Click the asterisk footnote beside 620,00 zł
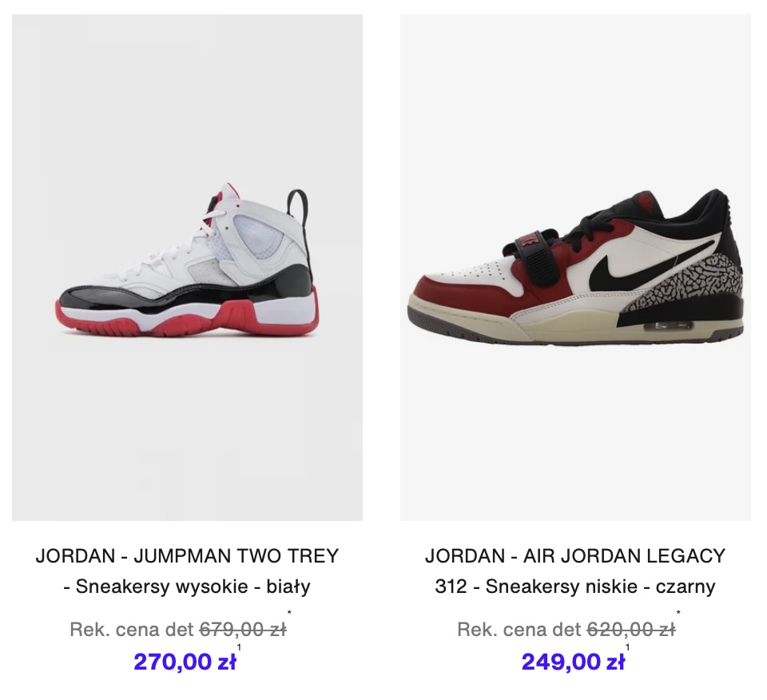 pyautogui.click(x=678, y=612)
